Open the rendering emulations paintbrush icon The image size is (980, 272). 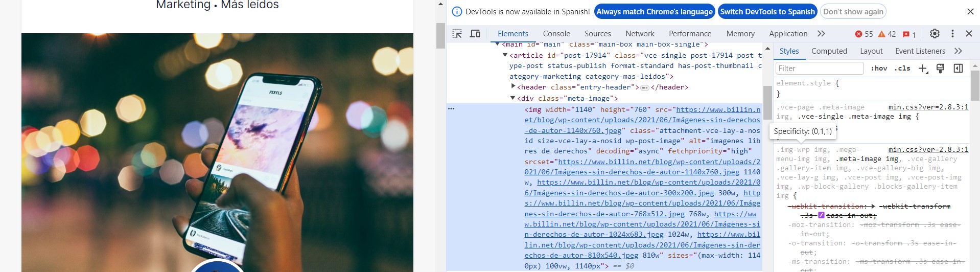[940, 69]
